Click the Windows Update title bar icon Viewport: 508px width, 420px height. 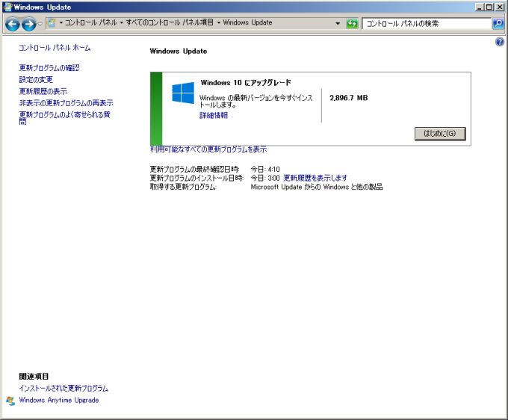[x=7, y=7]
